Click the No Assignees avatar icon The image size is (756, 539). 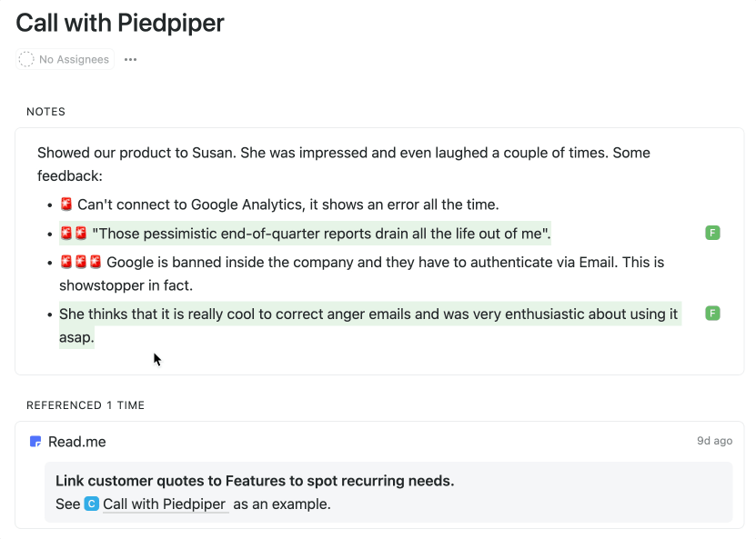(x=26, y=60)
